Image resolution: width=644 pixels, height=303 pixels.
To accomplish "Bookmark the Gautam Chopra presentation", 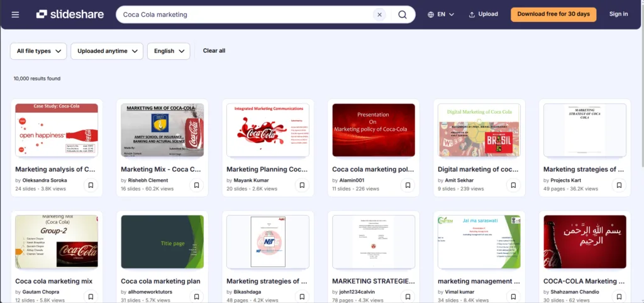I will tap(91, 297).
